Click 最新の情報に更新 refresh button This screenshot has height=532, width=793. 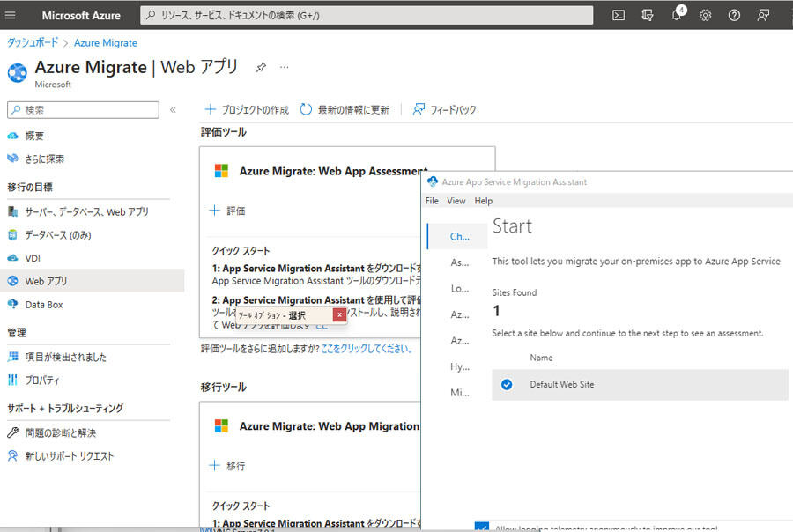[345, 109]
